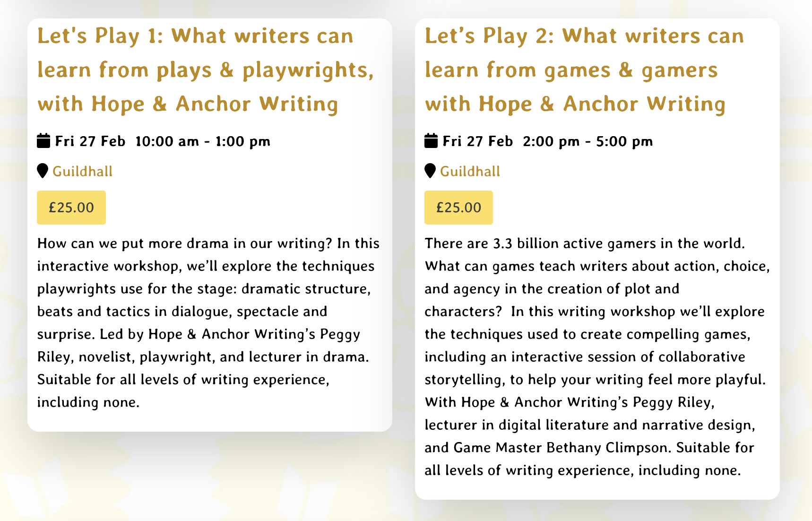Click the Fri 27 Feb date on Let's Play 2

(x=477, y=141)
